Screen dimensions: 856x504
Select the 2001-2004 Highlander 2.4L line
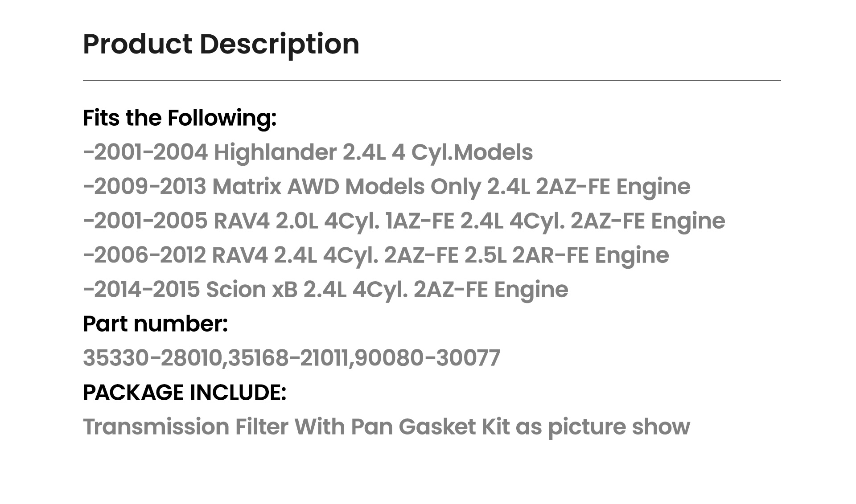tap(308, 152)
